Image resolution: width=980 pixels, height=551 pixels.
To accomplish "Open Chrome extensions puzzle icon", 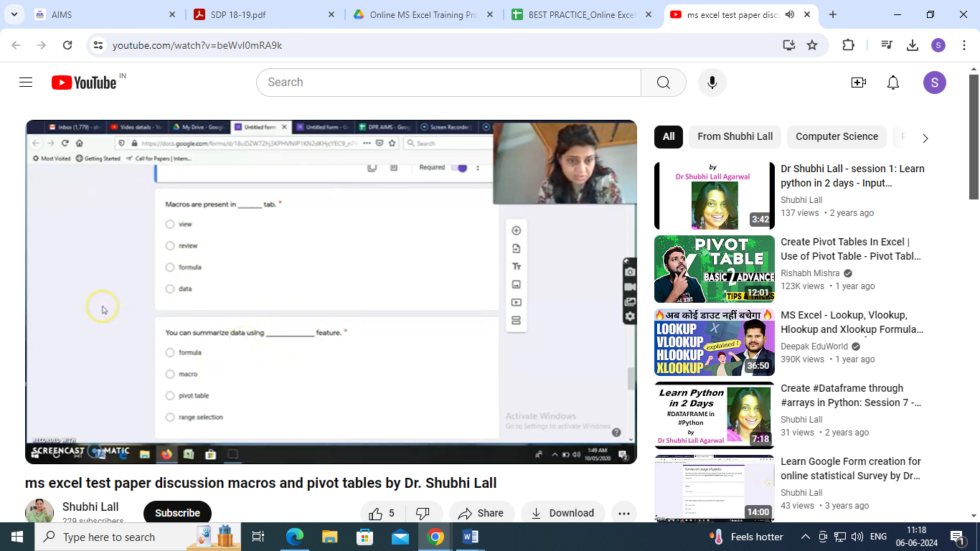I will [x=848, y=45].
